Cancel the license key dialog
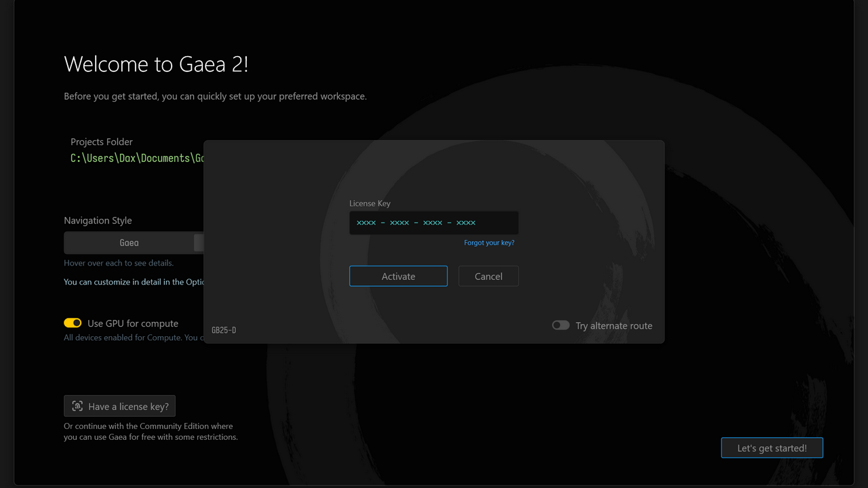868x488 pixels. tap(488, 277)
